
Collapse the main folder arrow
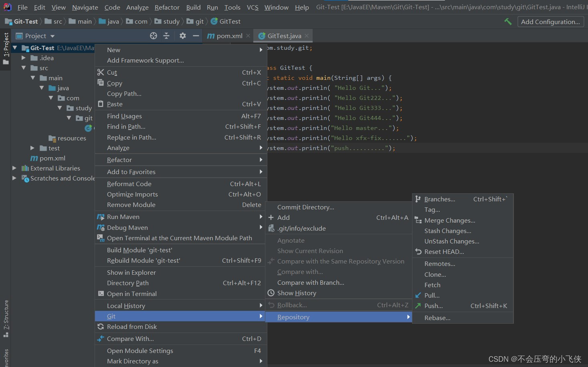click(33, 78)
